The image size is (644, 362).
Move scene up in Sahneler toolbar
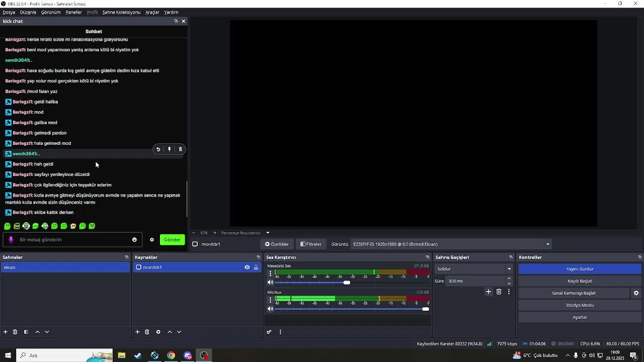pos(37,332)
